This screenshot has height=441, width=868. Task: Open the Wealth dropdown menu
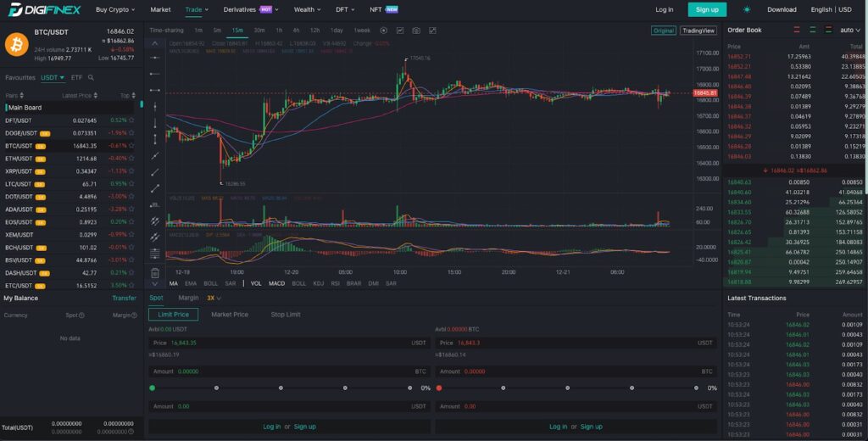(307, 9)
